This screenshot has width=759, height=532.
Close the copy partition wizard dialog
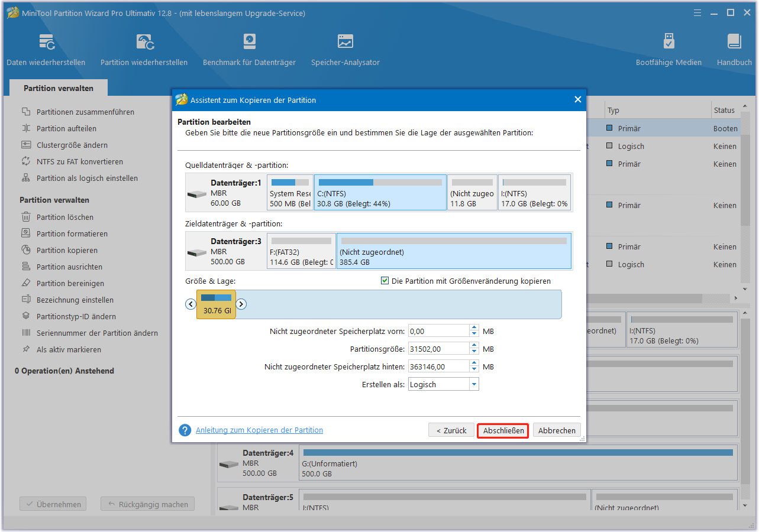click(578, 100)
